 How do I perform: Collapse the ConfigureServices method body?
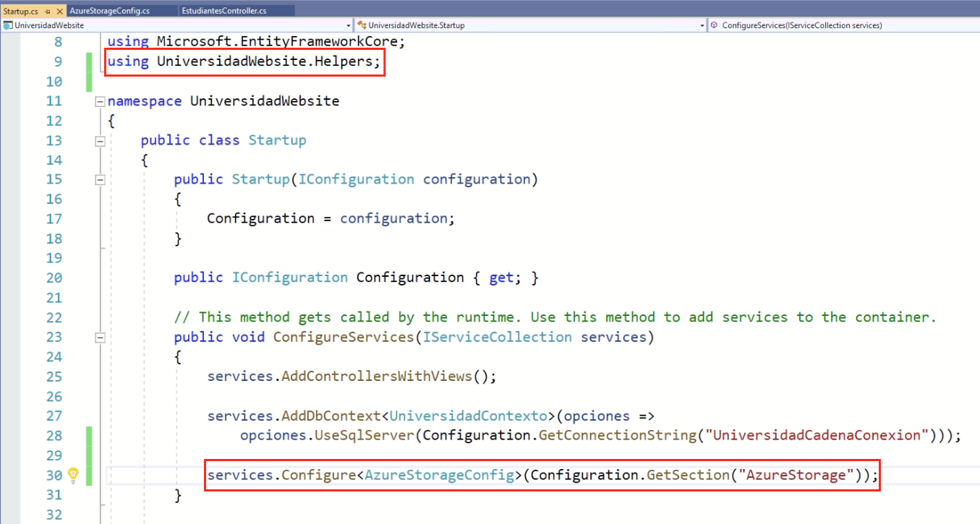point(100,337)
